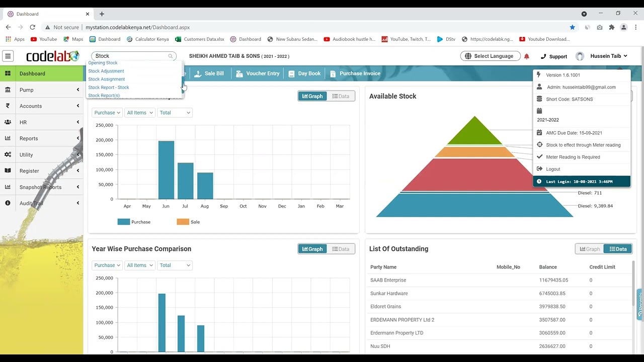
Task: Click Sunkar Hardware party name
Action: 389,294
